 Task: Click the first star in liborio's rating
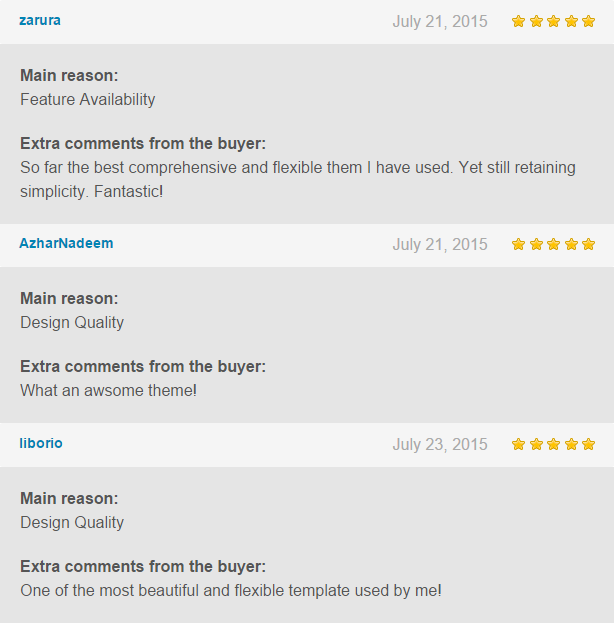click(519, 444)
